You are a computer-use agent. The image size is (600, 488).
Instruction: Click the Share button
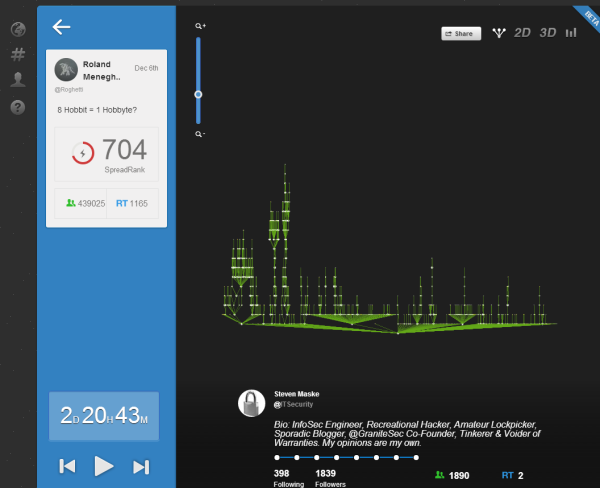461,34
